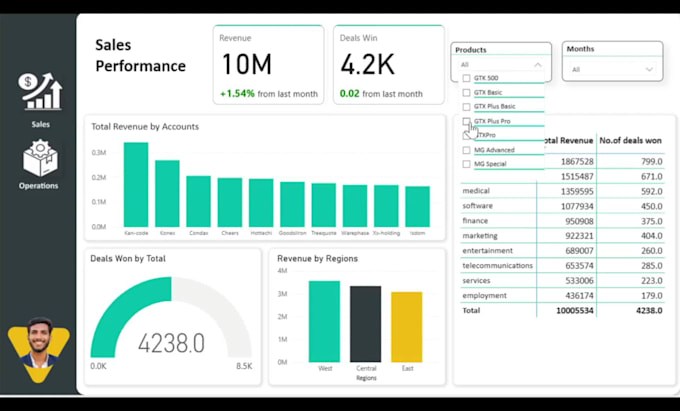Check the GTX Plus Pro option
680x411 pixels.
pos(466,121)
